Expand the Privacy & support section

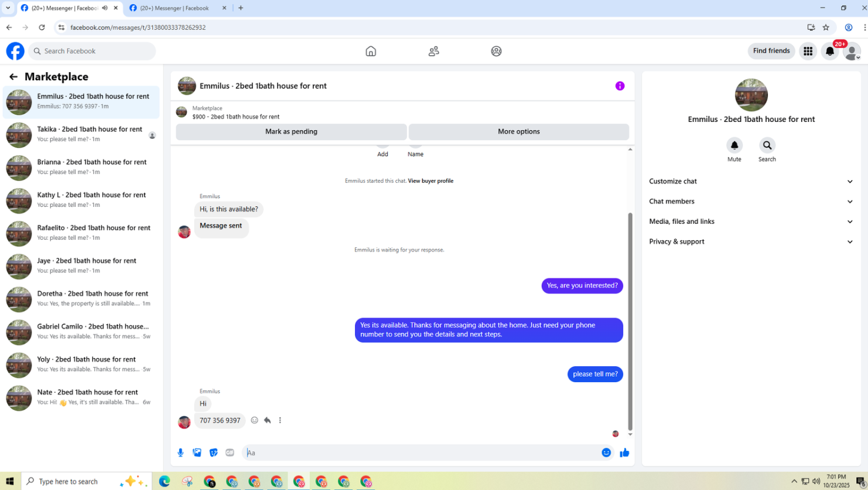click(x=751, y=241)
